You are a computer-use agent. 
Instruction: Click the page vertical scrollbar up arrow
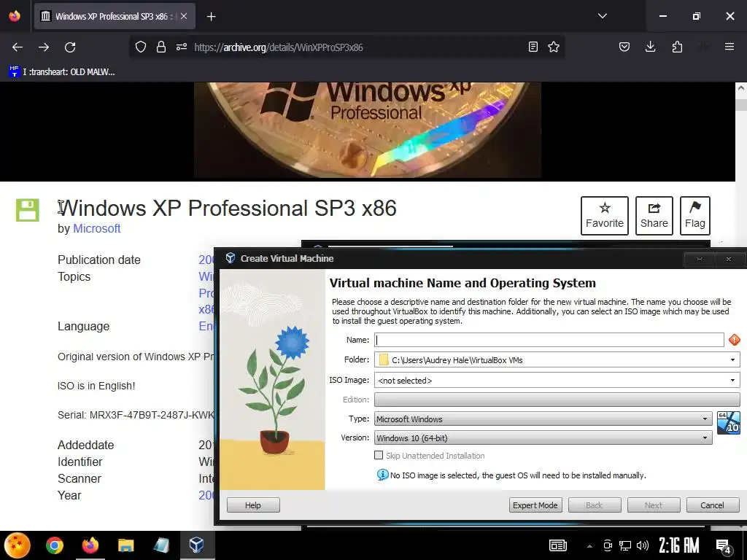click(x=741, y=88)
